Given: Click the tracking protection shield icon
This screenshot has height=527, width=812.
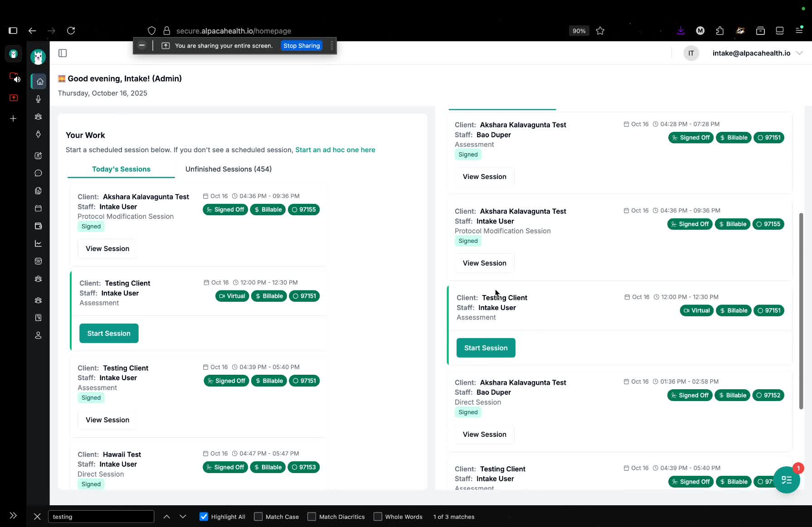Looking at the screenshot, I should click(x=152, y=31).
